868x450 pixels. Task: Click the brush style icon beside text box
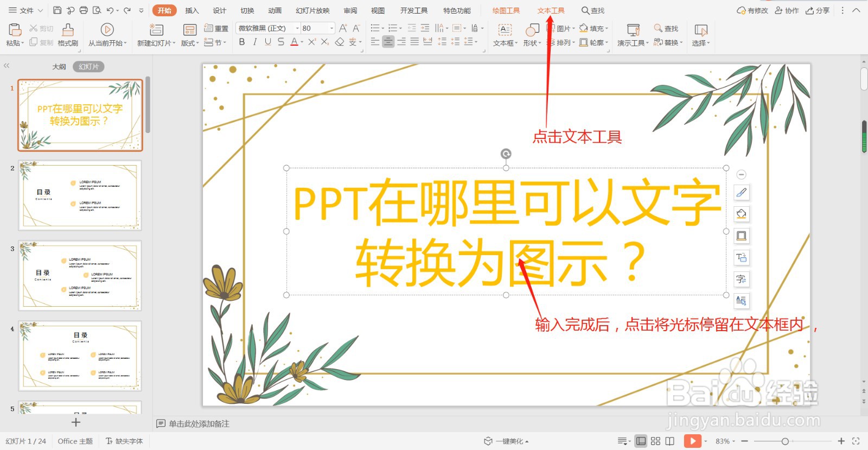741,193
